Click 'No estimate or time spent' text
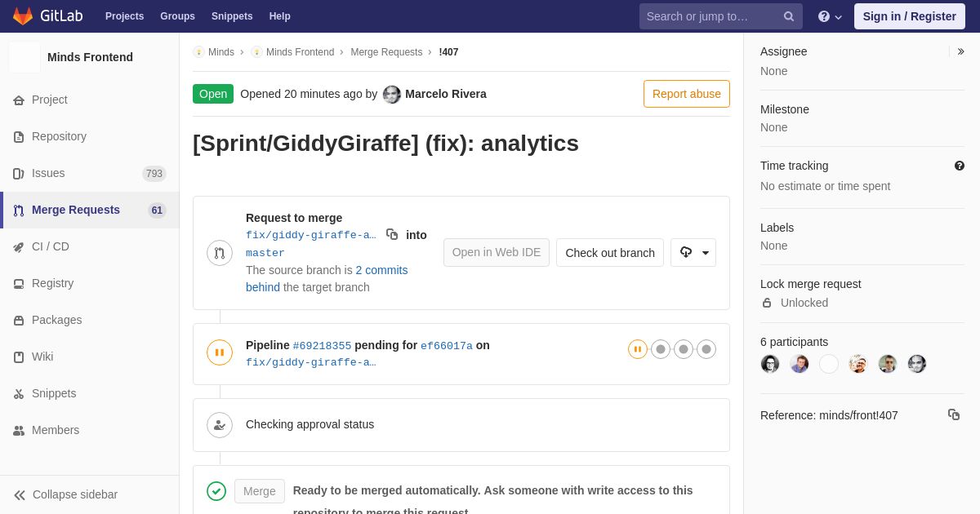The height and width of the screenshot is (514, 980). pyautogui.click(x=825, y=186)
